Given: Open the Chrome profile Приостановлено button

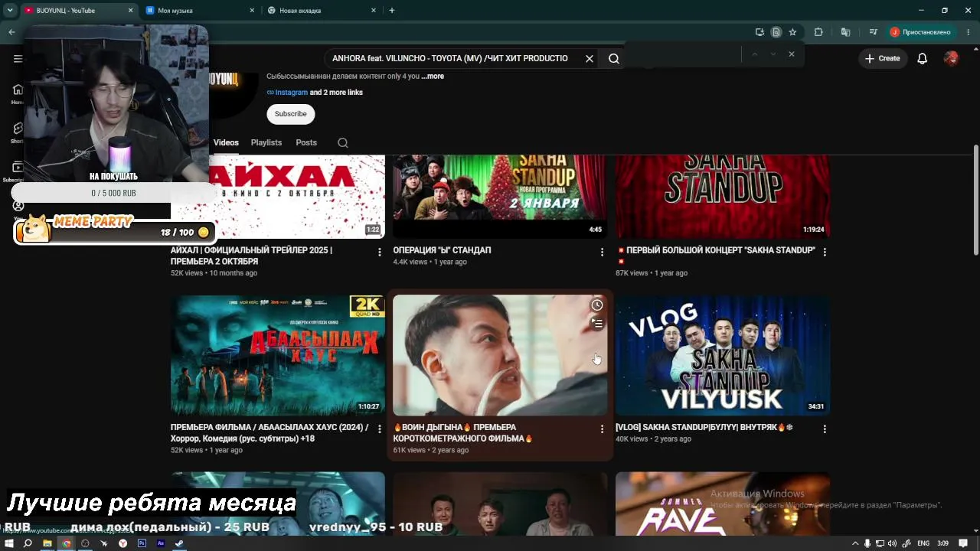Looking at the screenshot, I should pyautogui.click(x=921, y=32).
